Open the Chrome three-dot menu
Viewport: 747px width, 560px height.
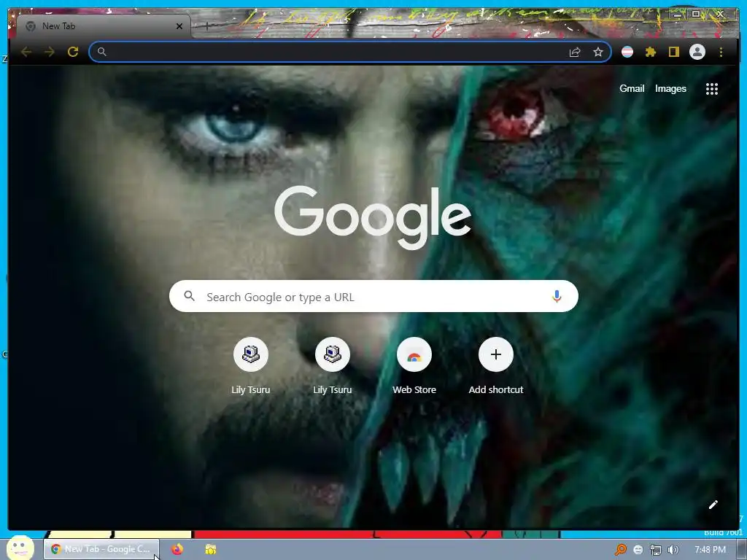pyautogui.click(x=721, y=52)
